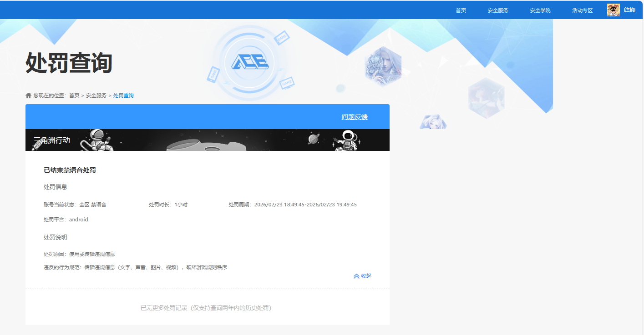This screenshot has width=644, height=335.
Task: Click the user avatar in the top navigation bar
Action: (613, 9)
